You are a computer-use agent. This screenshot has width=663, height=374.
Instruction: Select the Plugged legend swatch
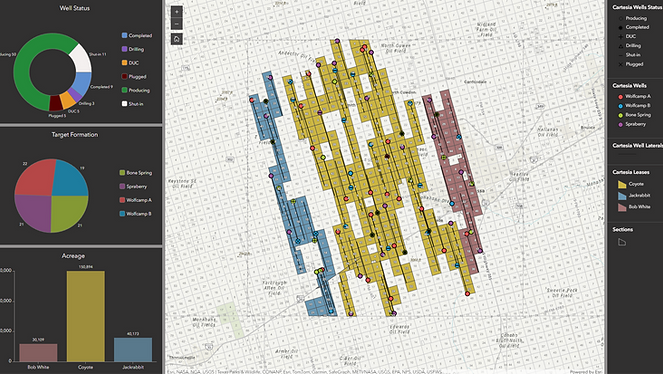point(124,76)
